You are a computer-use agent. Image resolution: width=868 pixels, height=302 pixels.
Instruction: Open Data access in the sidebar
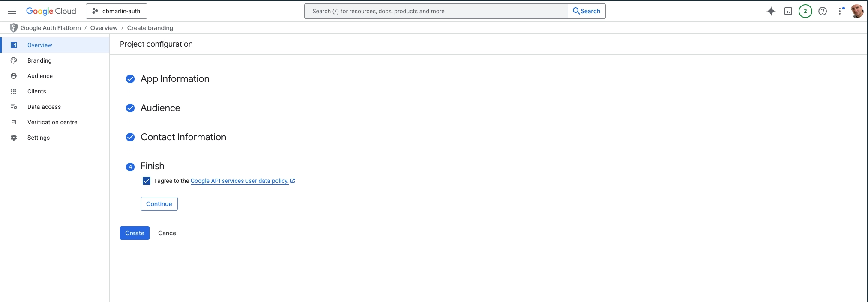(x=44, y=107)
